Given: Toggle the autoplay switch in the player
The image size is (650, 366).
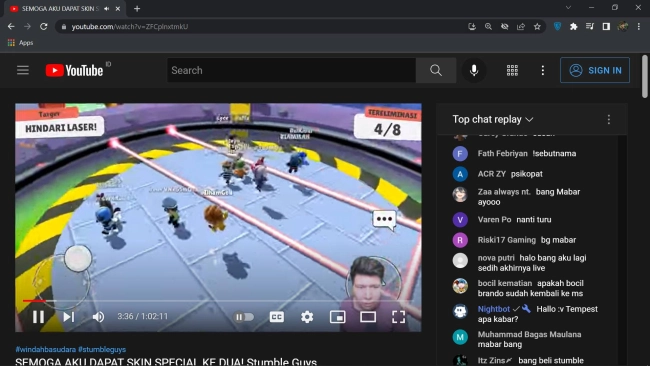Looking at the screenshot, I should point(244,317).
